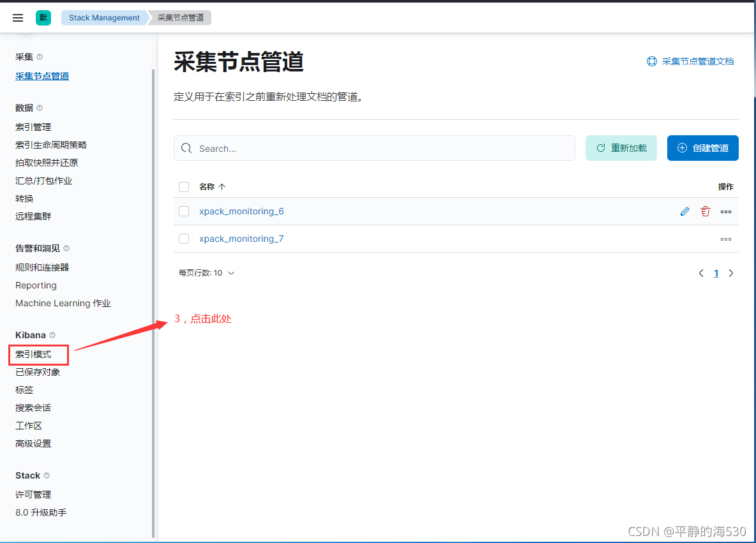This screenshot has height=543, width=756.
Task: Check the xpack_monitoring_6 row checkbox
Action: point(184,211)
